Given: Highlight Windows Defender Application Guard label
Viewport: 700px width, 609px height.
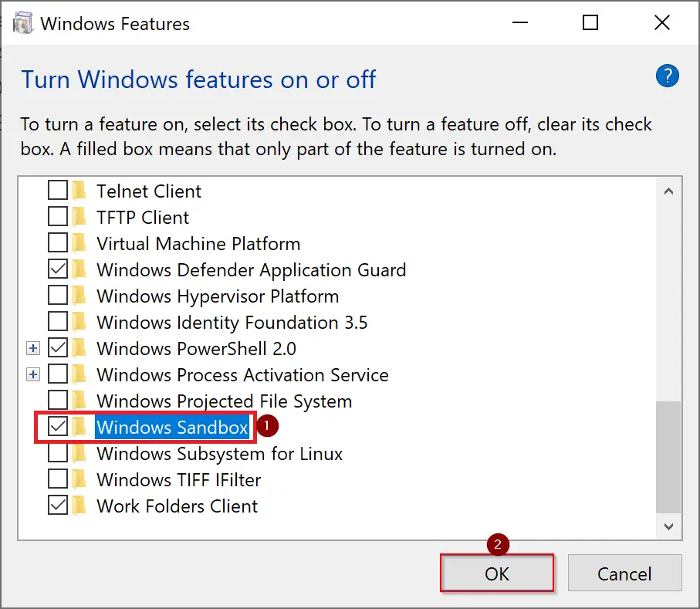Looking at the screenshot, I should [252, 271].
